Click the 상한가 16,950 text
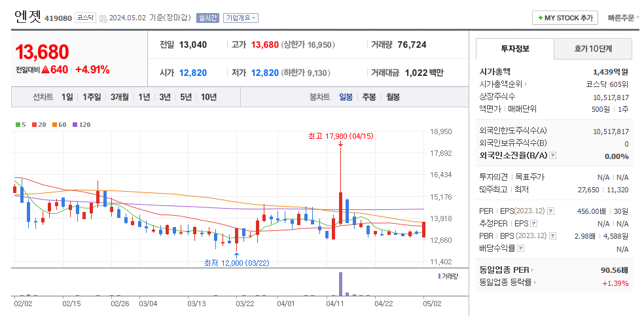The image size is (644, 316). pyautogui.click(x=308, y=44)
